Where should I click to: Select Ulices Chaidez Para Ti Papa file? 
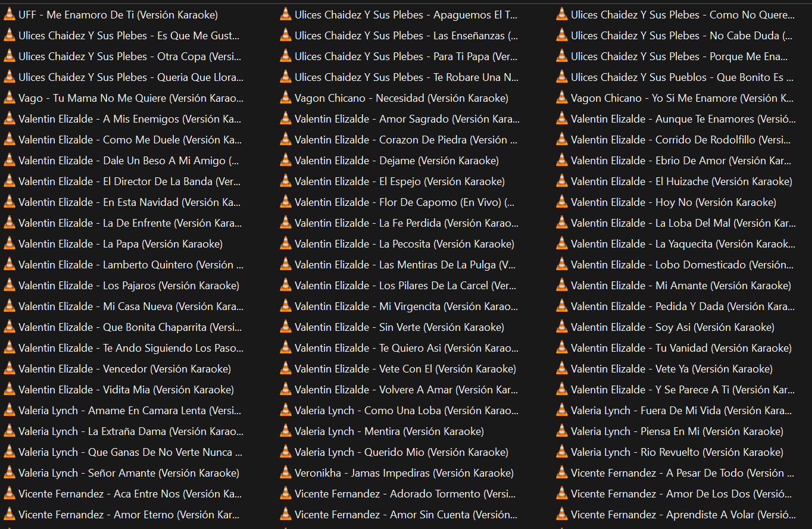406,57
